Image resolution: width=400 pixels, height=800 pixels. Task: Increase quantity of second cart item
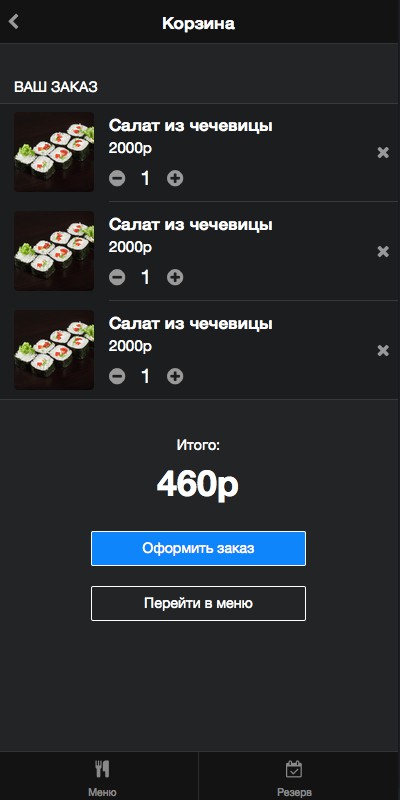click(175, 278)
